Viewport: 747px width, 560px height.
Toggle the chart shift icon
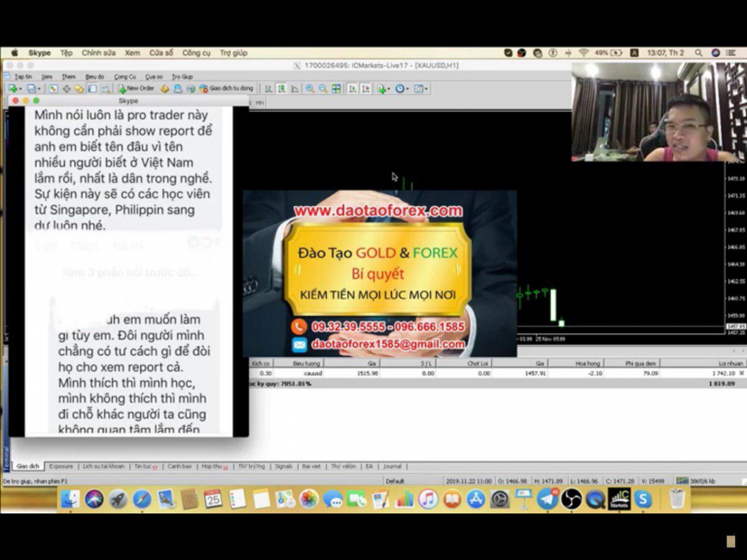pyautogui.click(x=366, y=88)
